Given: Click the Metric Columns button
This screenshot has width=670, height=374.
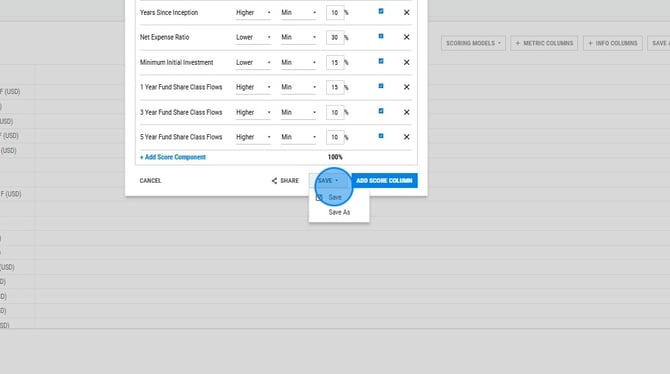Looking at the screenshot, I should pos(544,43).
